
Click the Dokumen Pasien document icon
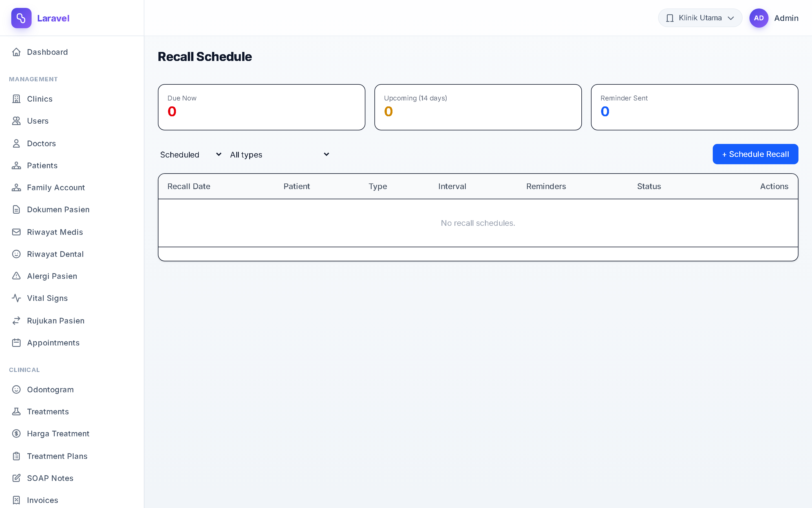tap(16, 210)
